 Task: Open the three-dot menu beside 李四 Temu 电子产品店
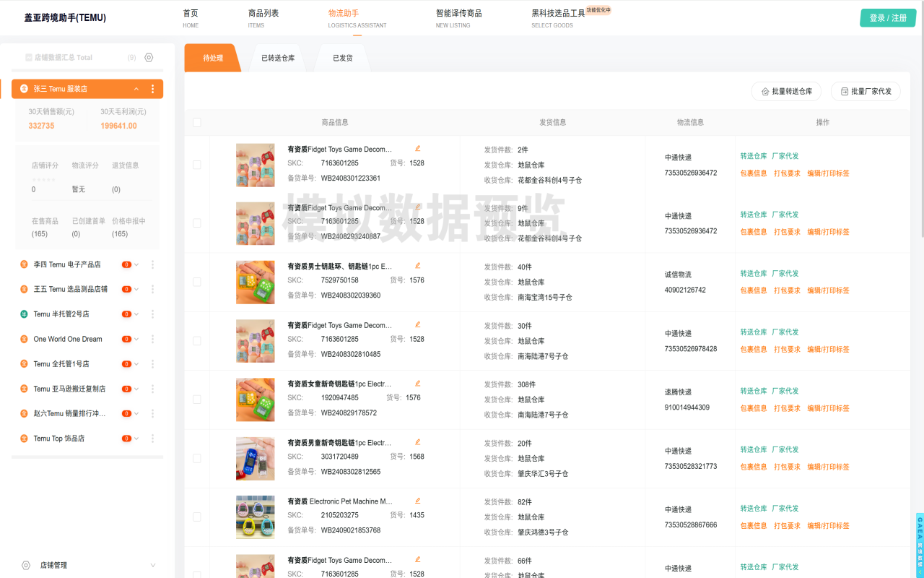(x=152, y=264)
